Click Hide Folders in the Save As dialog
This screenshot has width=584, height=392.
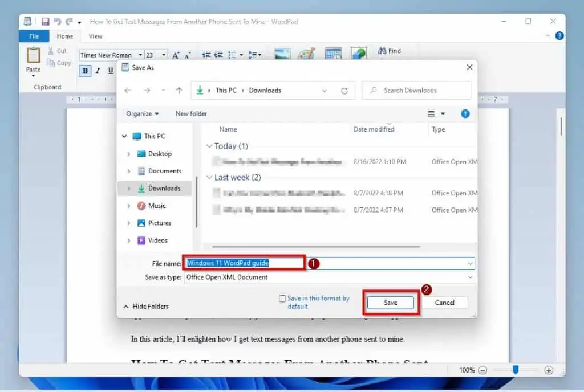146,307
